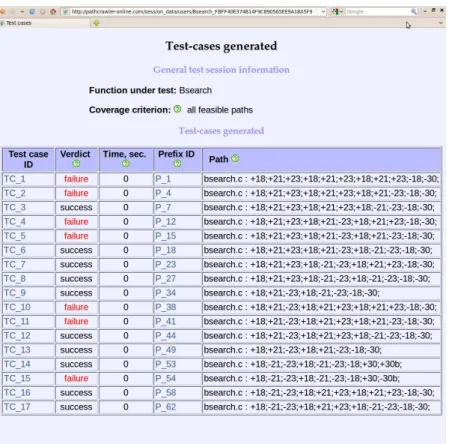Open prefix P_23 link

pos(165,265)
